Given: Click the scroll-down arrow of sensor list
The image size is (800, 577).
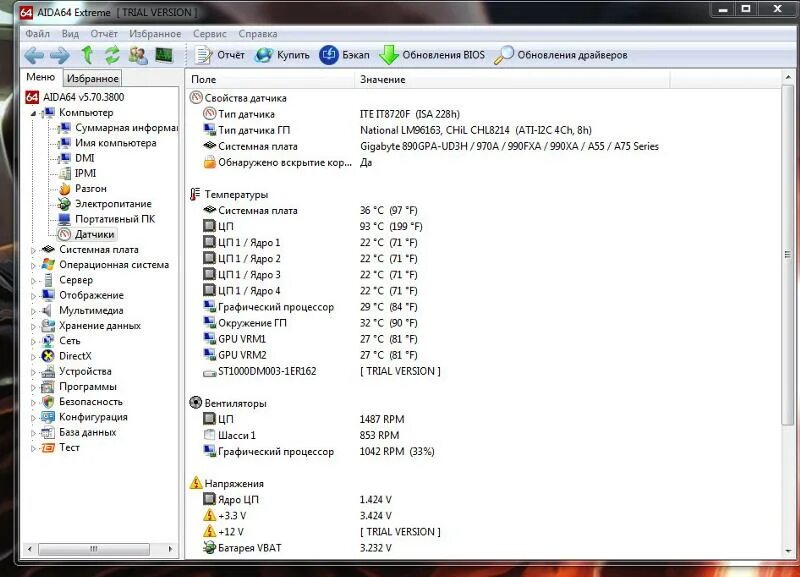Looking at the screenshot, I should click(x=788, y=550).
